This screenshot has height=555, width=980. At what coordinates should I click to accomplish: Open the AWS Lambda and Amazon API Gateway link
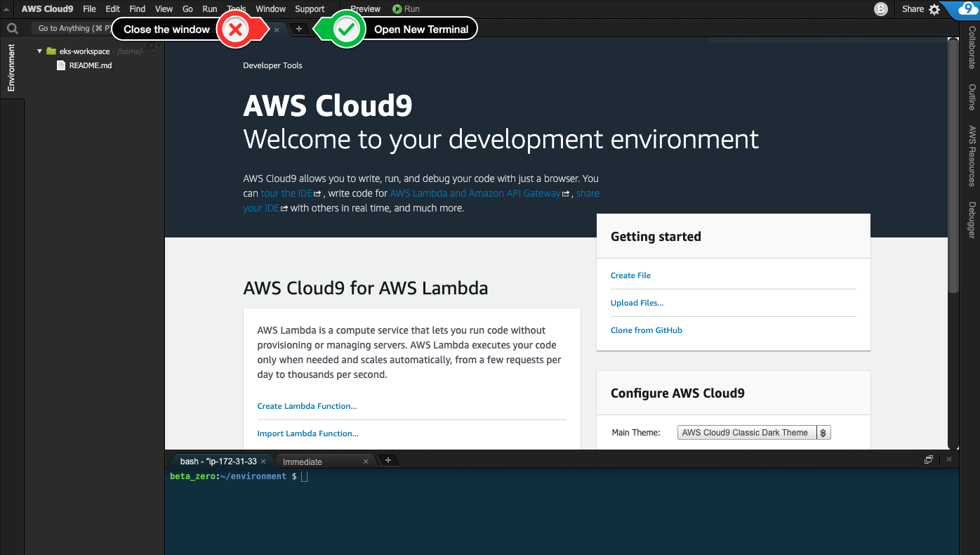tap(475, 193)
